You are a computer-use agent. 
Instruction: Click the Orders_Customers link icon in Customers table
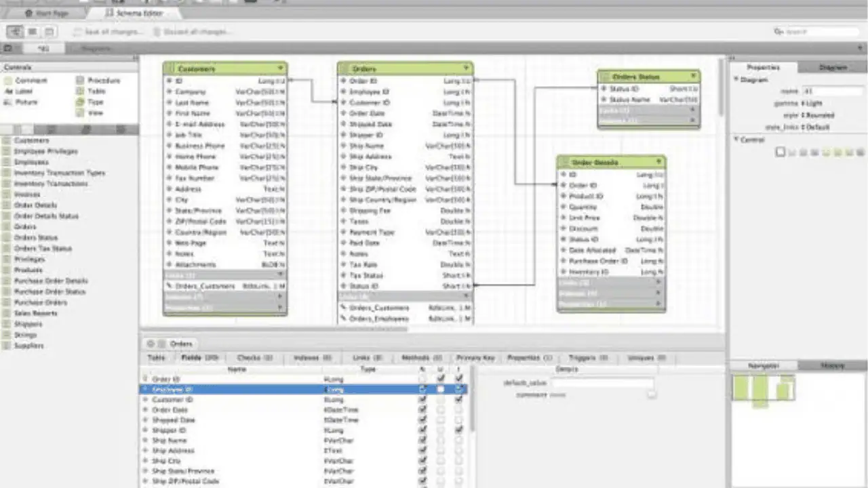pyautogui.click(x=170, y=286)
